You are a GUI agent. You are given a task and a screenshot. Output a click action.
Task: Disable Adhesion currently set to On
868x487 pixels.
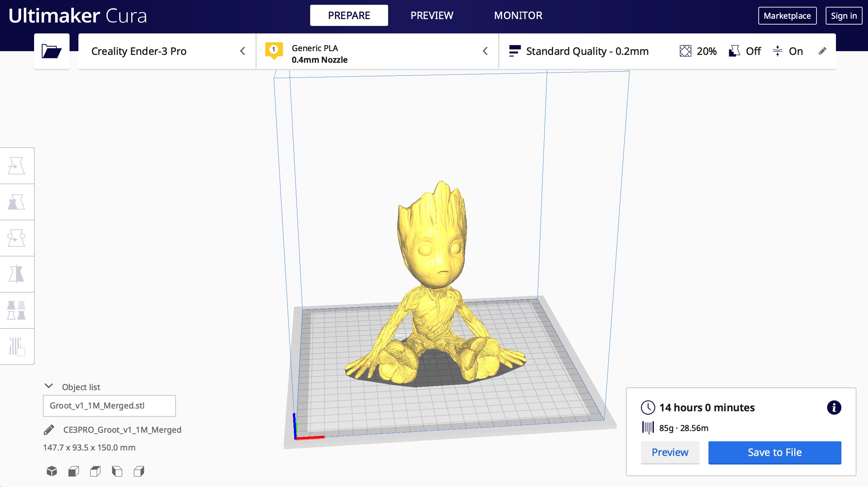[x=796, y=51]
